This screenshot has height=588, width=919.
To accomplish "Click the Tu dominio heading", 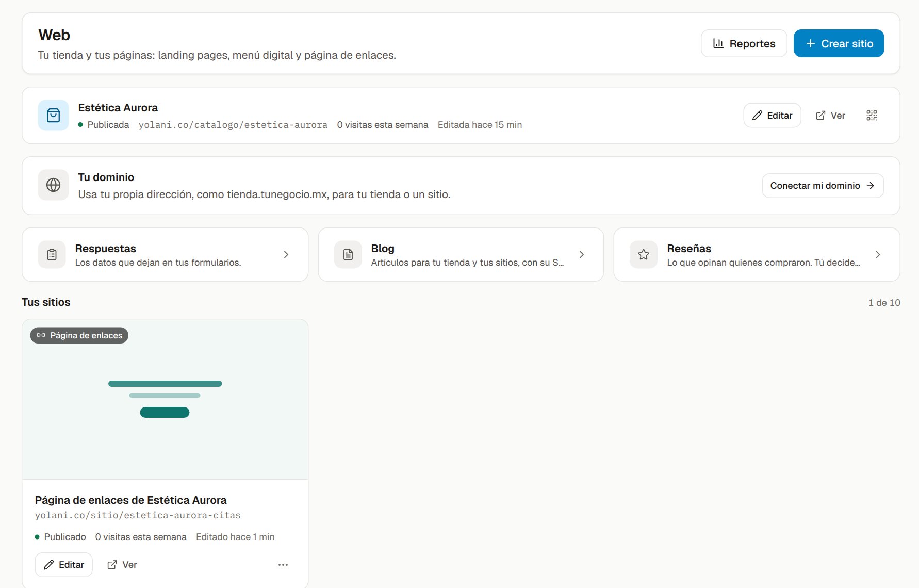I will tap(106, 177).
